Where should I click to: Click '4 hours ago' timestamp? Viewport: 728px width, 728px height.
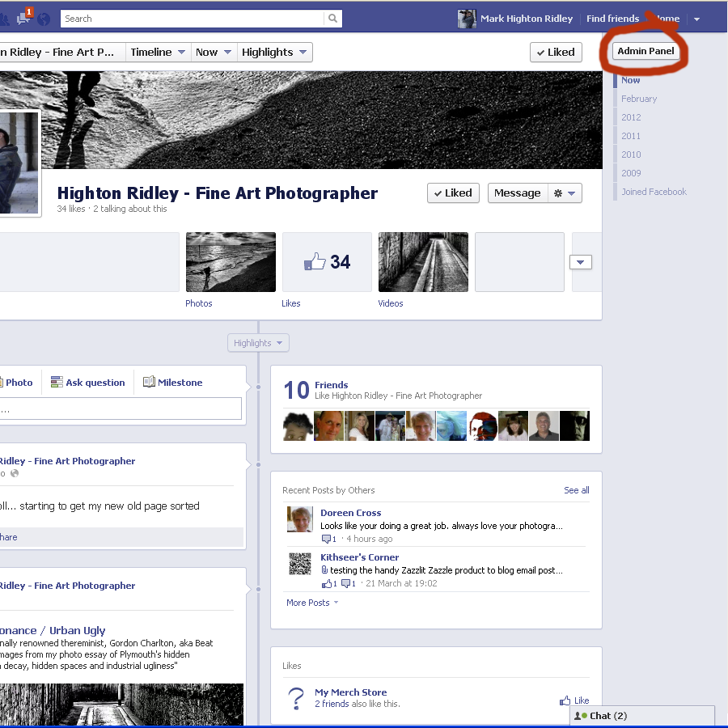pos(369,539)
